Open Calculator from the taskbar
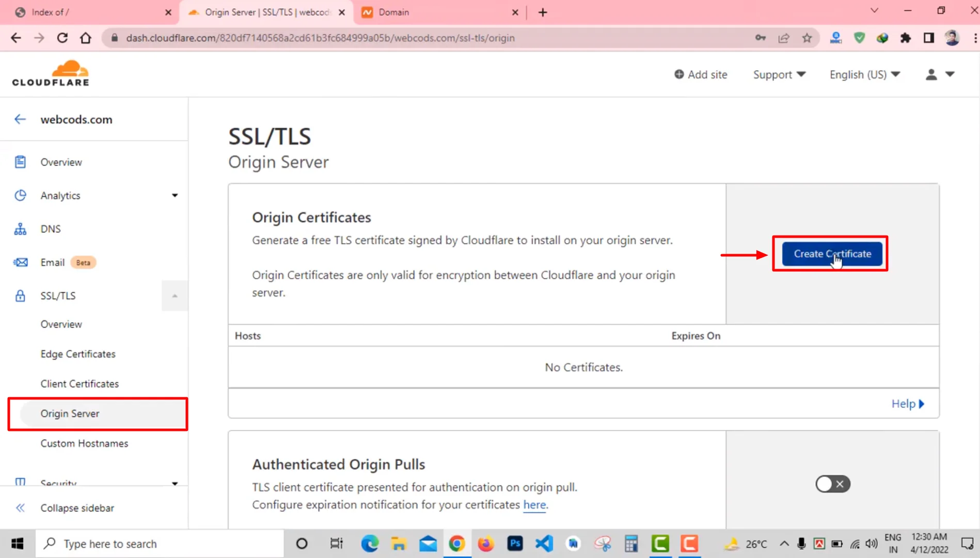Image resolution: width=980 pixels, height=558 pixels. (631, 544)
